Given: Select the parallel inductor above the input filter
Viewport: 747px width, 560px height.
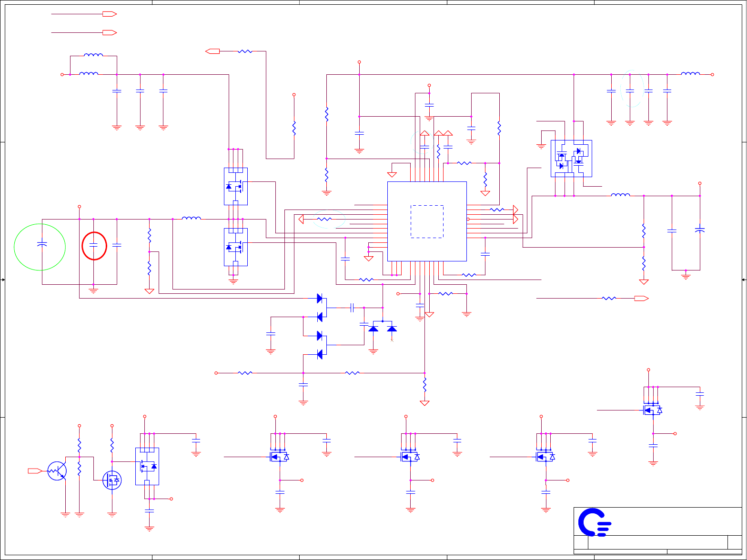Looking at the screenshot, I should (93, 55).
